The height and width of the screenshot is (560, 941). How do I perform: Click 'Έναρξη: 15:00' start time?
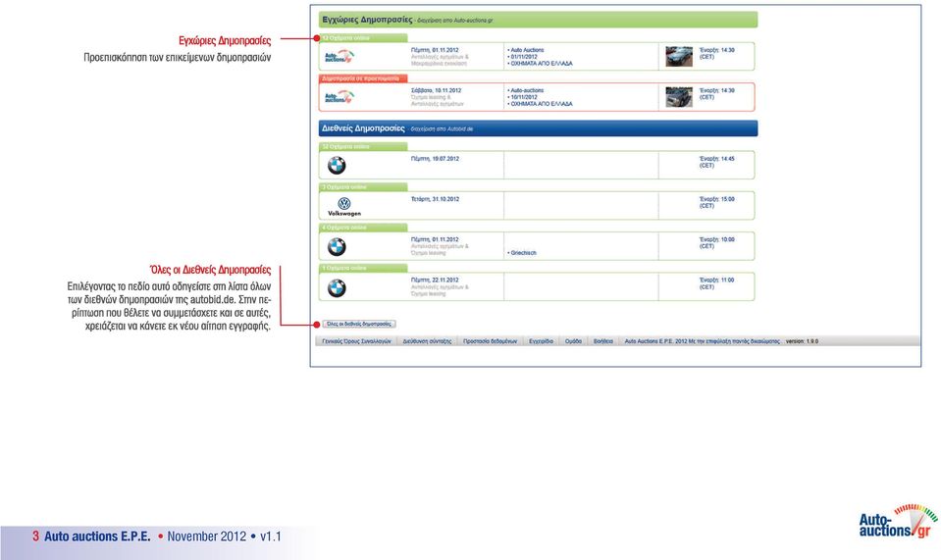pyautogui.click(x=716, y=199)
